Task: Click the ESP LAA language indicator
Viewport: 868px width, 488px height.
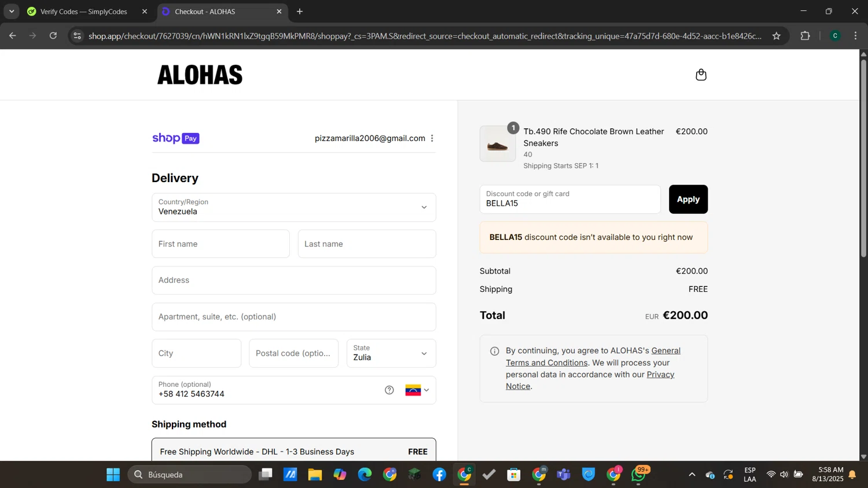Action: point(750,475)
